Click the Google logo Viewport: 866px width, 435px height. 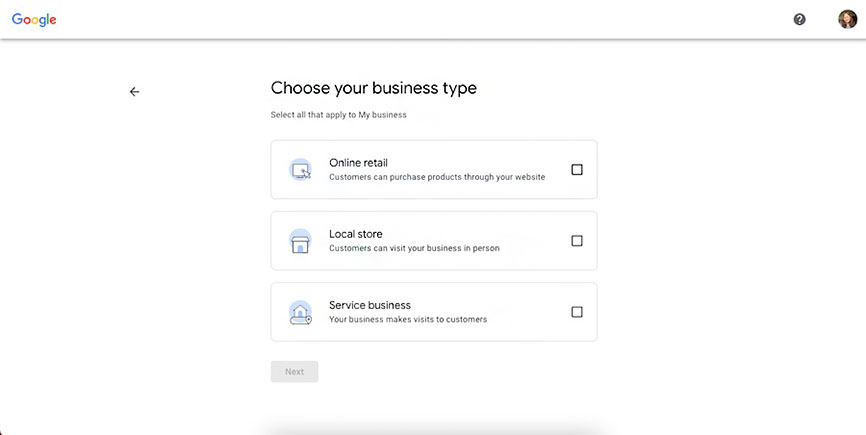pos(34,19)
